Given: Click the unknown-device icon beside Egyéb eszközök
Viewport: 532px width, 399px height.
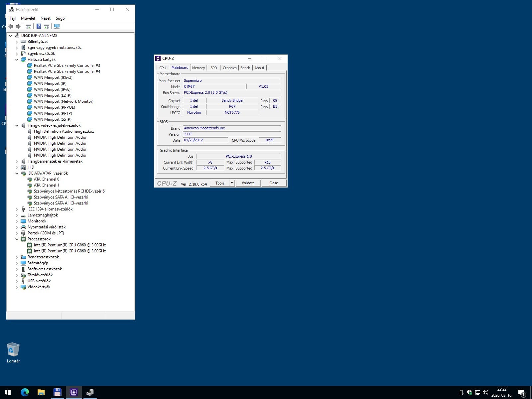Looking at the screenshot, I should [23, 54].
